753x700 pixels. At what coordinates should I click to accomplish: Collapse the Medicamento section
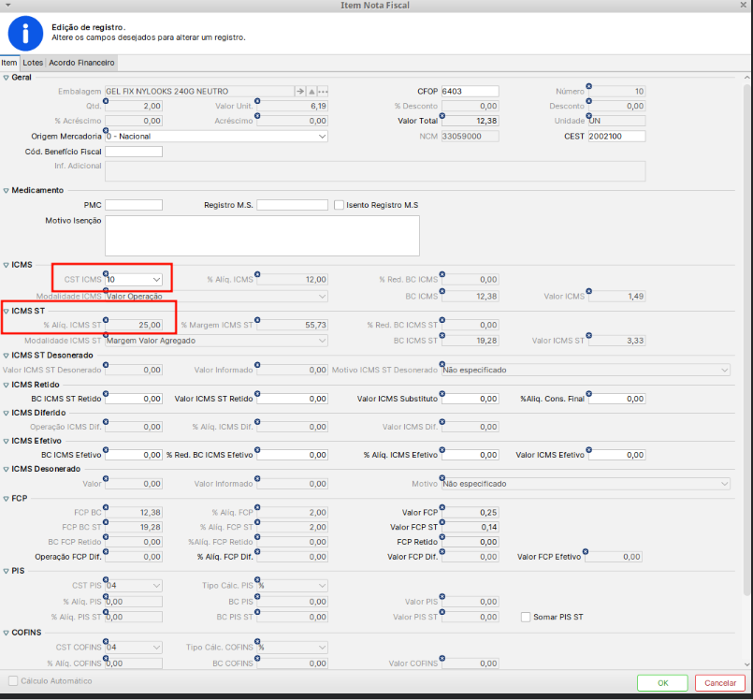6,190
